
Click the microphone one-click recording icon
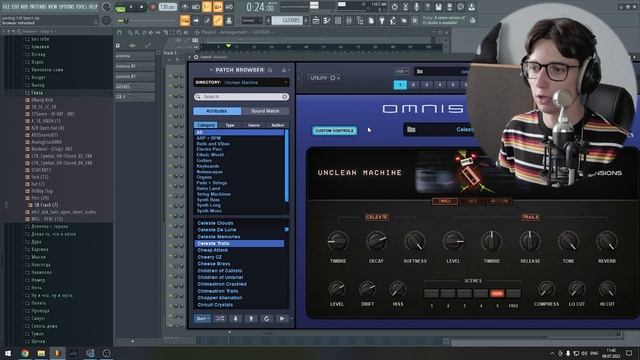click(416, 7)
